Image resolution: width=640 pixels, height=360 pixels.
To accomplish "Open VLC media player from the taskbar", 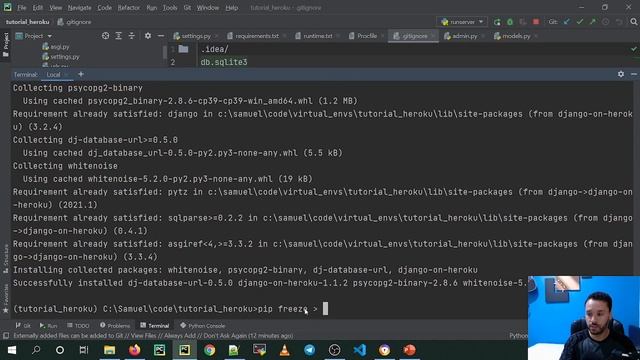I will pos(284,350).
